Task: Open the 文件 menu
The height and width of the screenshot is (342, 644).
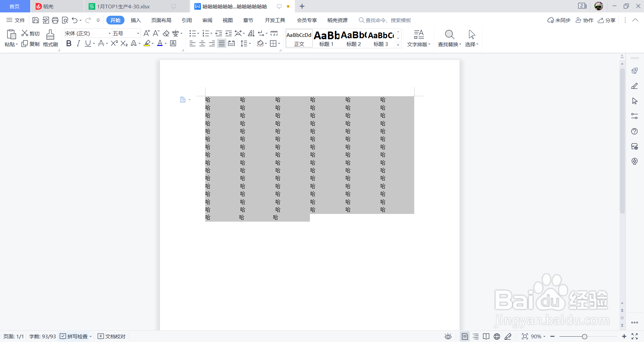Action: [16, 20]
